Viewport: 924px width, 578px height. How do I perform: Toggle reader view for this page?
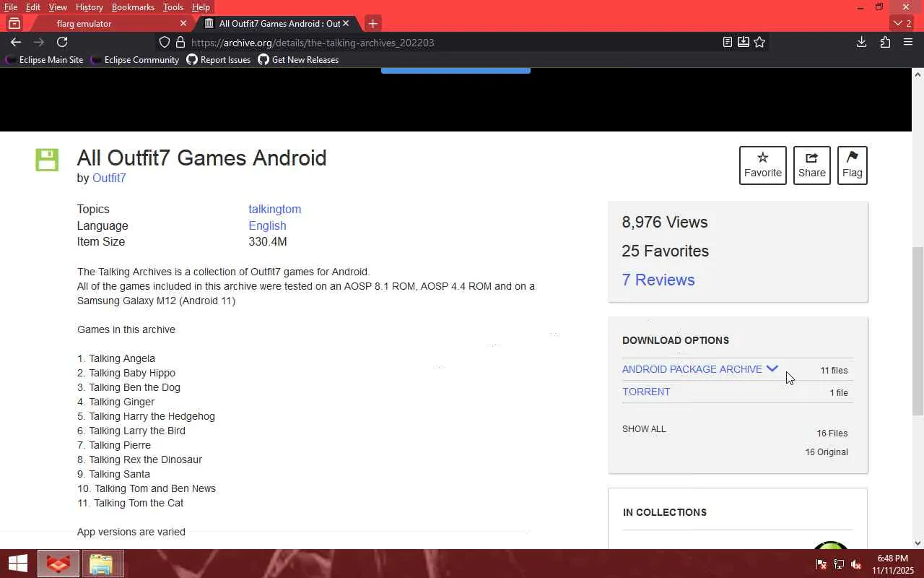pos(728,42)
